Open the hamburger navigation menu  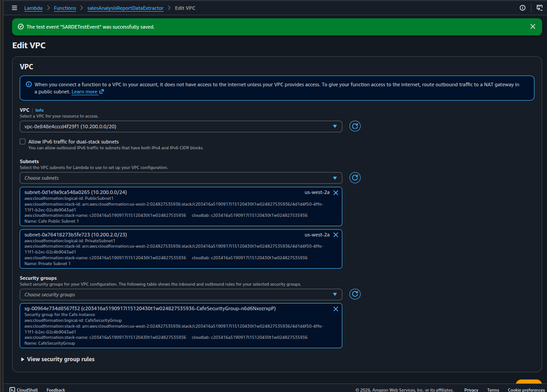(x=14, y=8)
